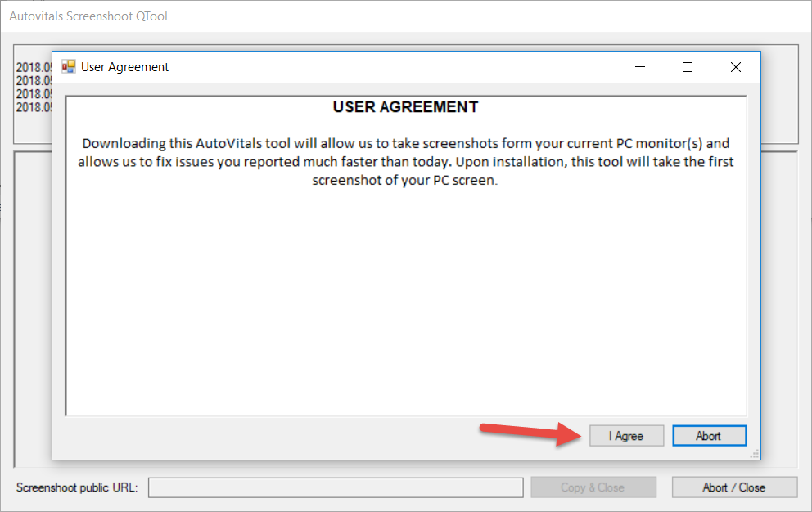Click the Screenshoot public URL label

click(77, 487)
